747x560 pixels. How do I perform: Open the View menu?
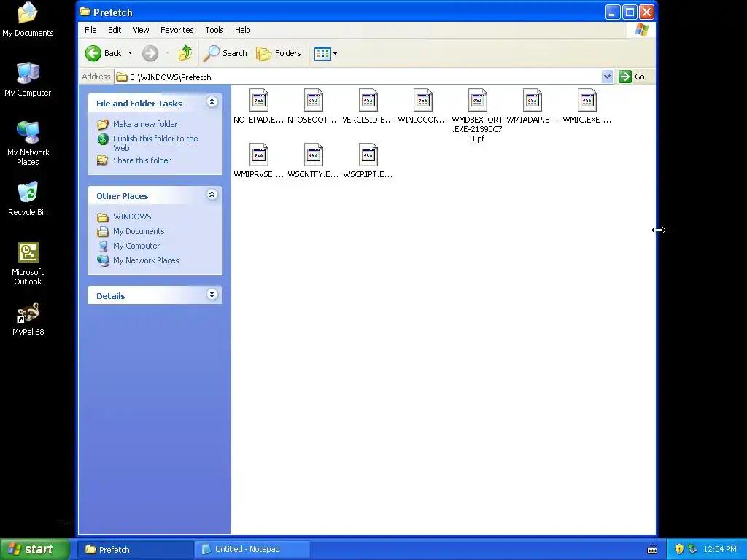coord(141,30)
